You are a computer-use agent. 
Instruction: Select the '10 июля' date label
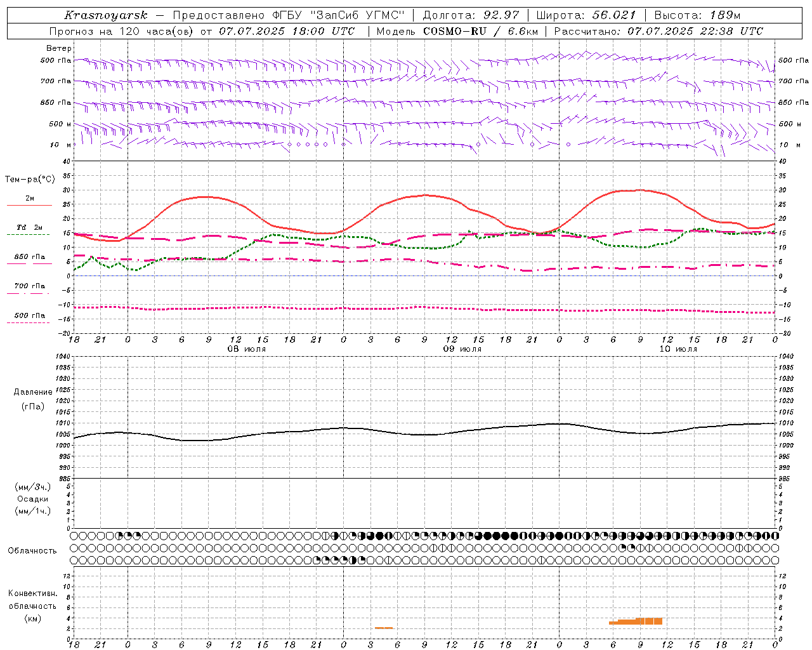(x=678, y=349)
